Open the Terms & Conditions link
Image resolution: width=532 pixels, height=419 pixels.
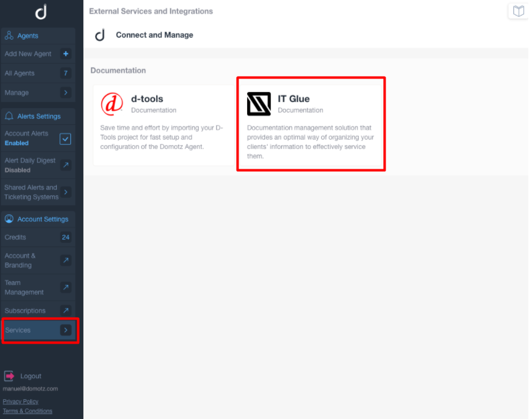pos(27,410)
